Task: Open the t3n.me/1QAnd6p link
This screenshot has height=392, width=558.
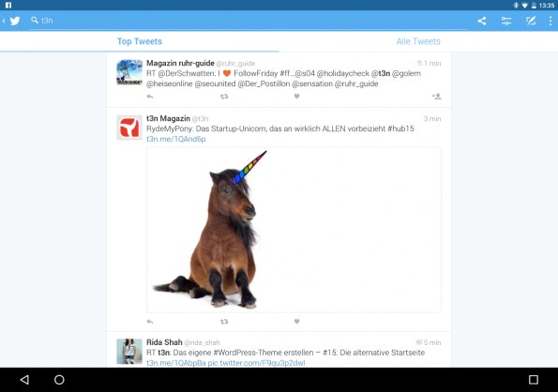Action: [175, 139]
